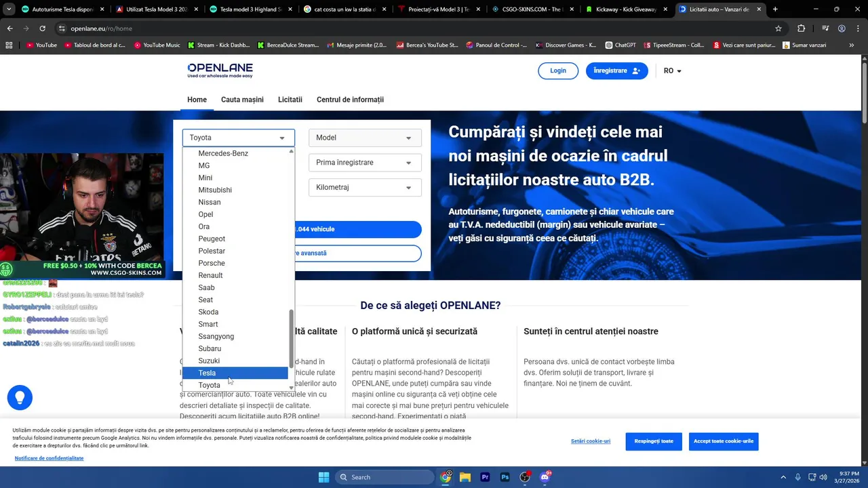Open the Prima înregistrare dropdown
Viewport: 868px width, 488px height.
[x=365, y=163]
